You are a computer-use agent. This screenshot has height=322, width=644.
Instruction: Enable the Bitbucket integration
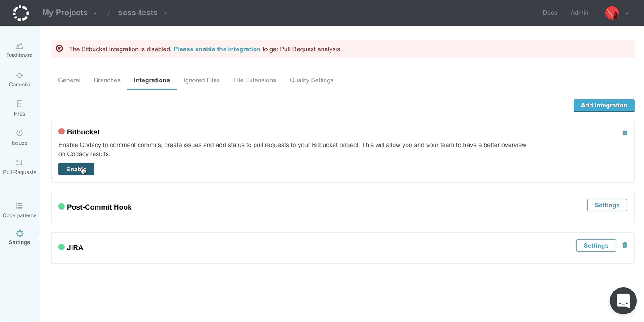click(x=76, y=169)
